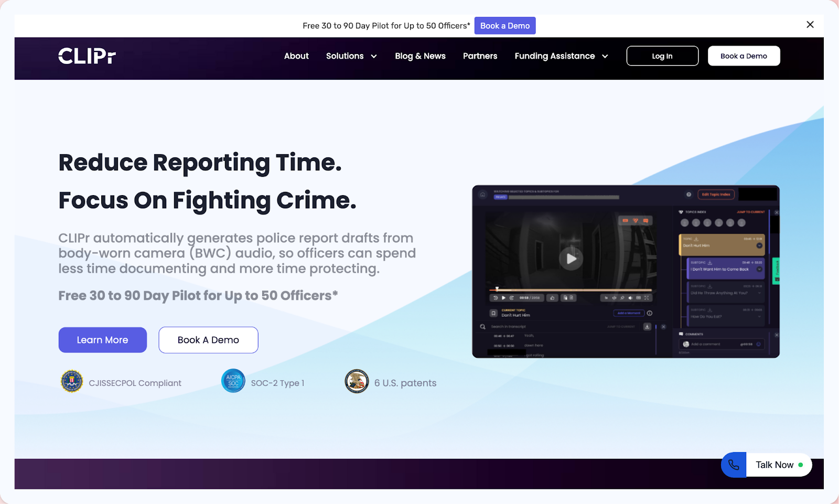Click the home icon in video preview
The image size is (839, 504).
[x=482, y=195]
